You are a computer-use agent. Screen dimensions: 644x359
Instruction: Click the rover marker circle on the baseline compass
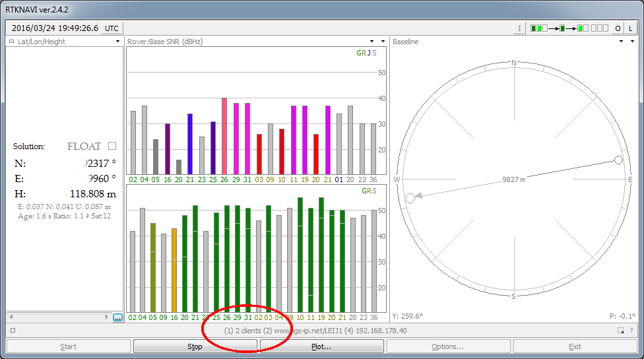[410, 198]
